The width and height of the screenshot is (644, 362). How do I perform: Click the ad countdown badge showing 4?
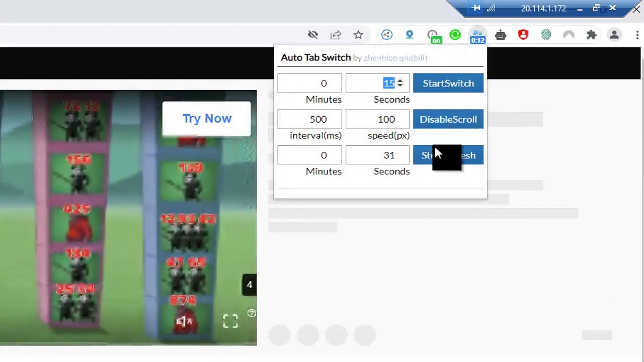[x=249, y=285]
